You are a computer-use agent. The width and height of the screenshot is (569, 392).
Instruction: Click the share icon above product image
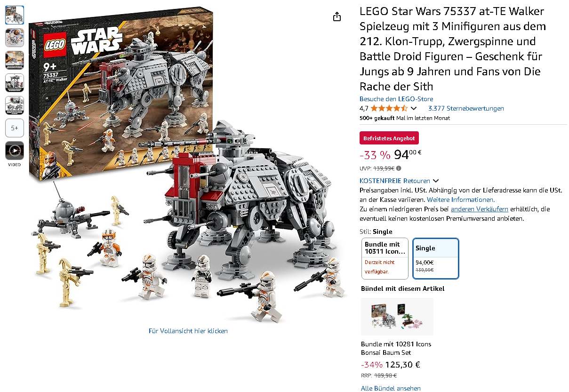coord(337,17)
